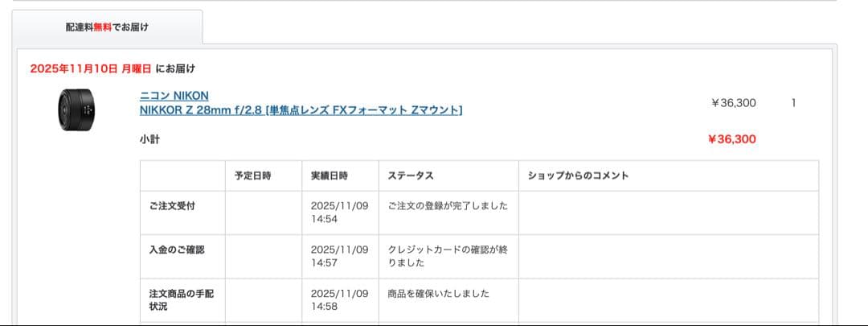This screenshot has width=868, height=326.
Task: Click the quantity value 1
Action: 793,103
